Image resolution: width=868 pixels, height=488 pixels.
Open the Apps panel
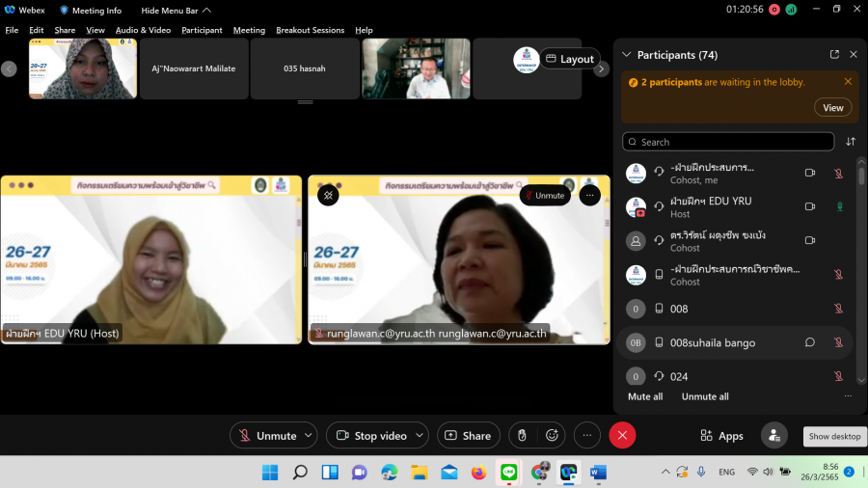pyautogui.click(x=721, y=436)
